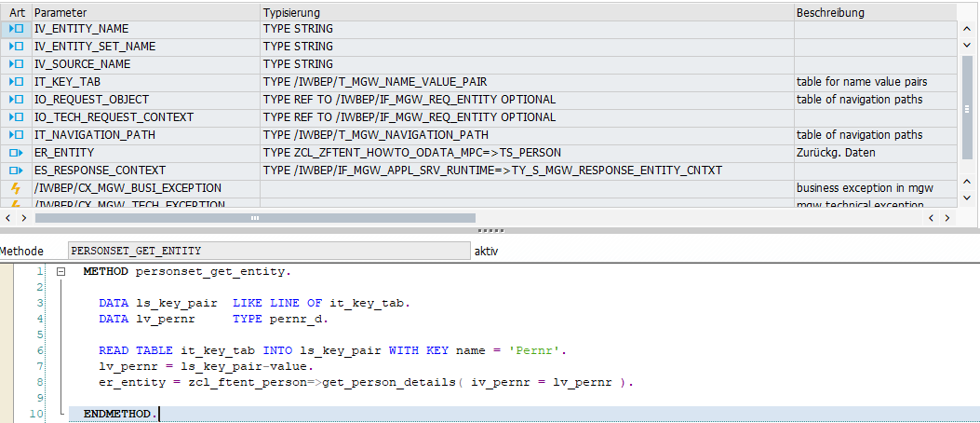
Task: Place cursor on the ENDMETHOD line
Action: (121, 414)
